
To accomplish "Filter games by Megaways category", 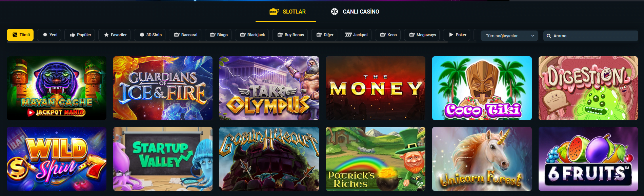I will pos(422,35).
